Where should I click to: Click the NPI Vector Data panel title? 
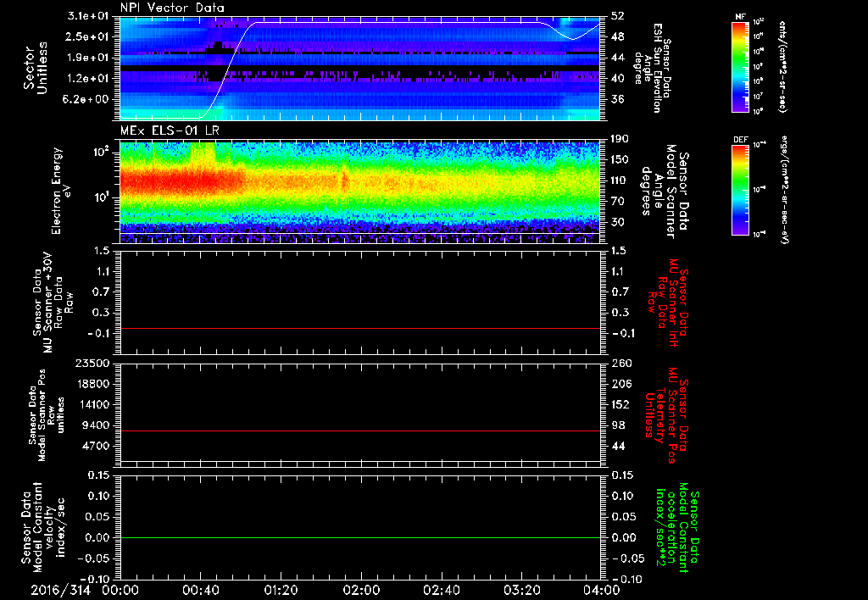coord(172,8)
